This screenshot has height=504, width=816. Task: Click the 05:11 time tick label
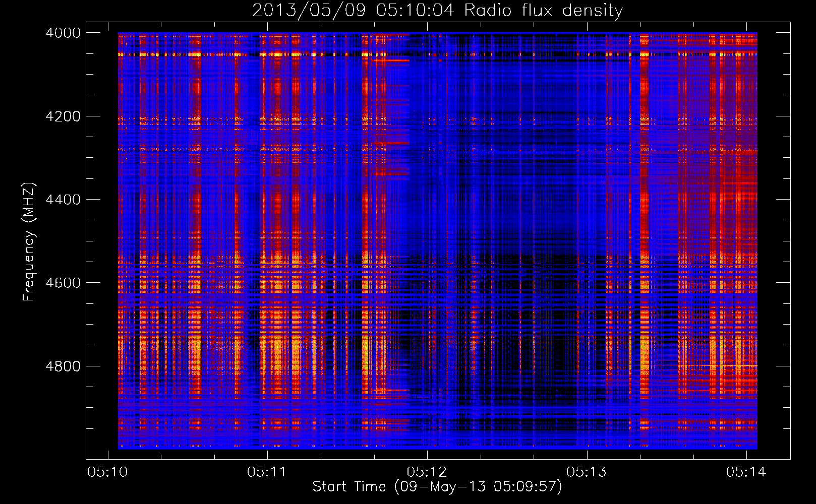[x=267, y=472]
